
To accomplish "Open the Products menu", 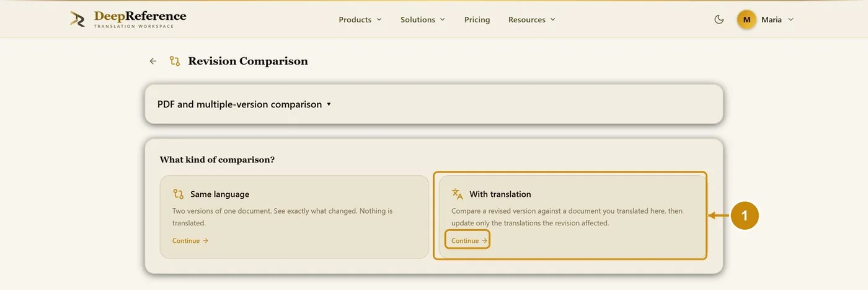I will tap(360, 19).
